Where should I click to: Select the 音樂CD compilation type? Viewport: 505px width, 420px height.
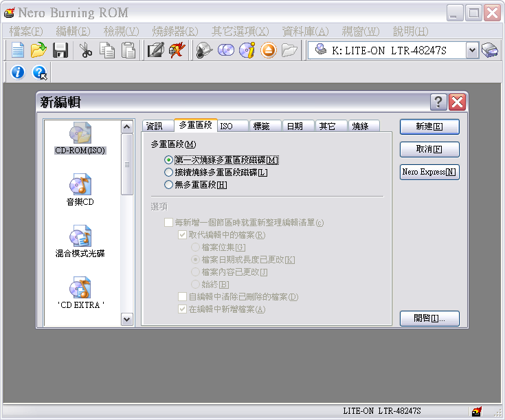[x=80, y=190]
